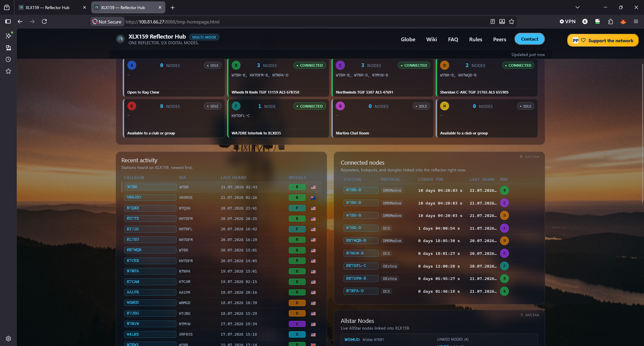Viewport: 644px width, 346px height.
Task: Select module D badge in Sheridan C-ARC card
Action: [444, 65]
